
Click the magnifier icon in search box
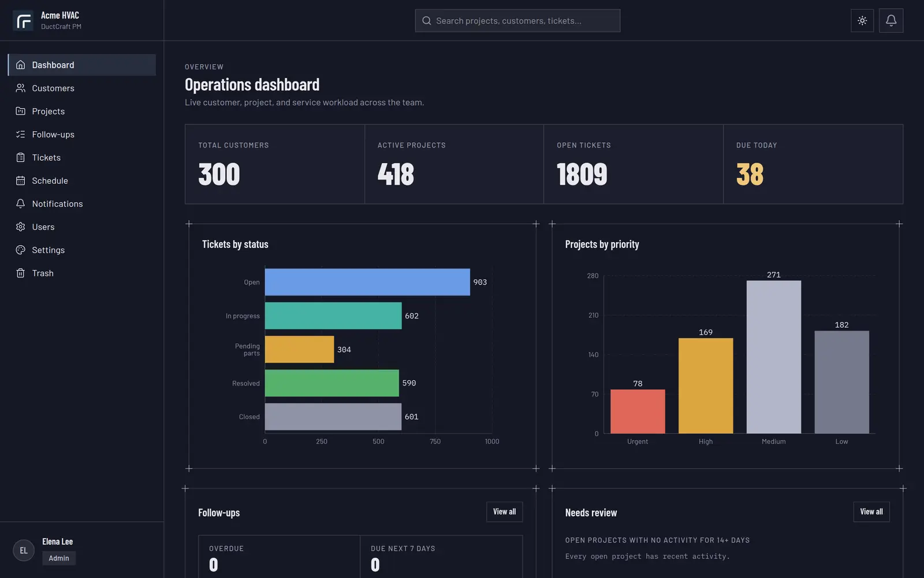point(427,21)
